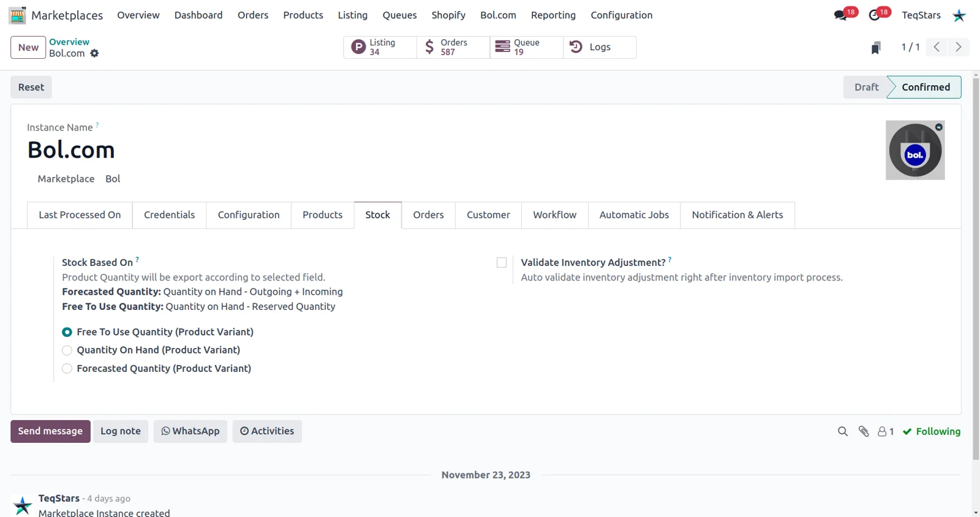
Task: Click the WhatsApp button
Action: coord(190,431)
